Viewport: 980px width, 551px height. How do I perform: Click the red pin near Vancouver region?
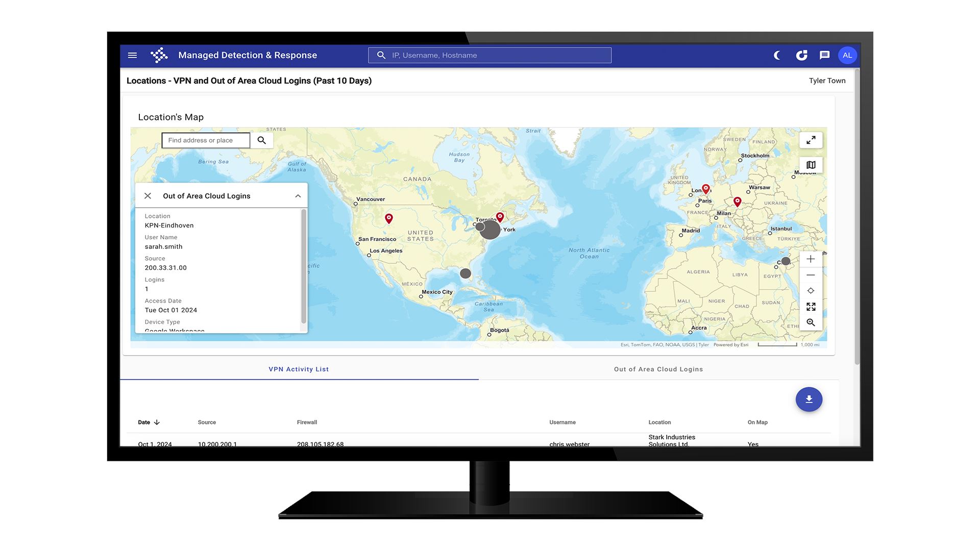coord(389,219)
